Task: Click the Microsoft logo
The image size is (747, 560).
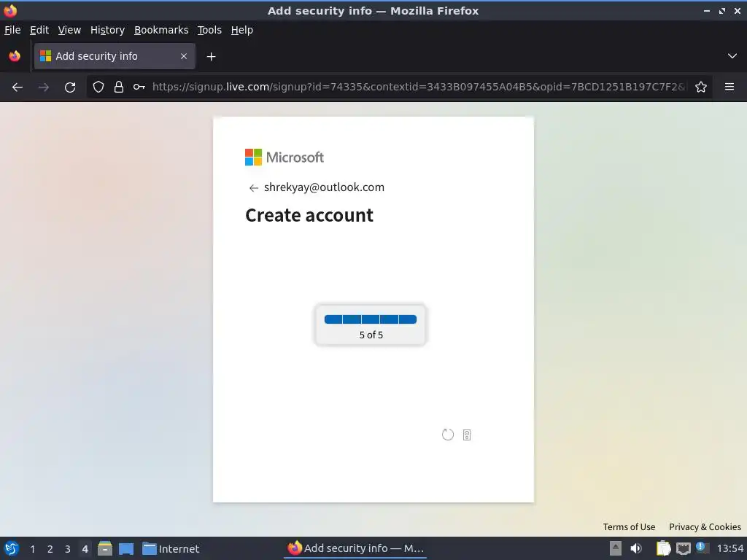Action: pyautogui.click(x=285, y=157)
